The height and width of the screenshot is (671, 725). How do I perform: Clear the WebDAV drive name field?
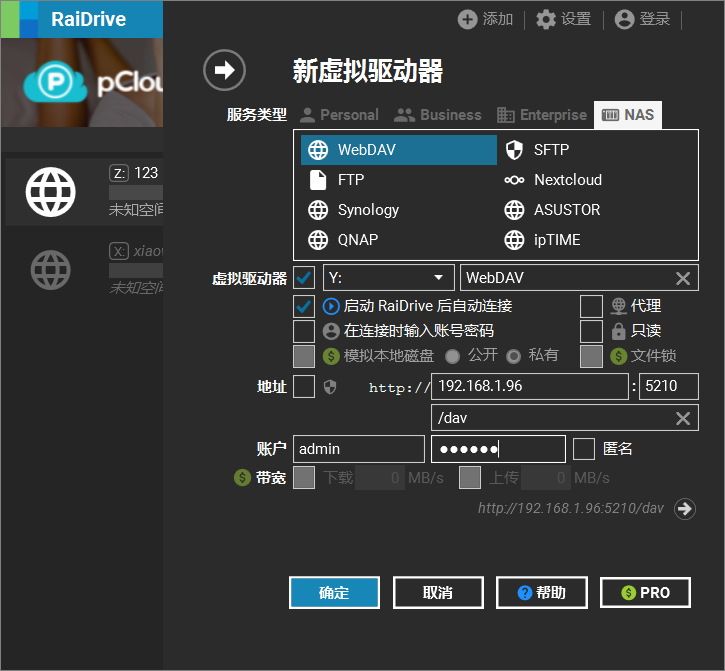[683, 278]
